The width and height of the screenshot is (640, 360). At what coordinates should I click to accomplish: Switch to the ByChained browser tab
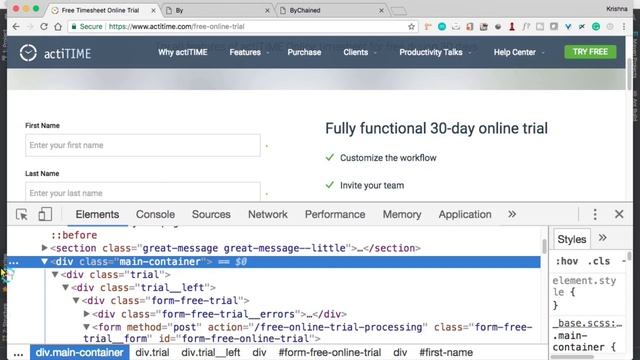click(331, 11)
